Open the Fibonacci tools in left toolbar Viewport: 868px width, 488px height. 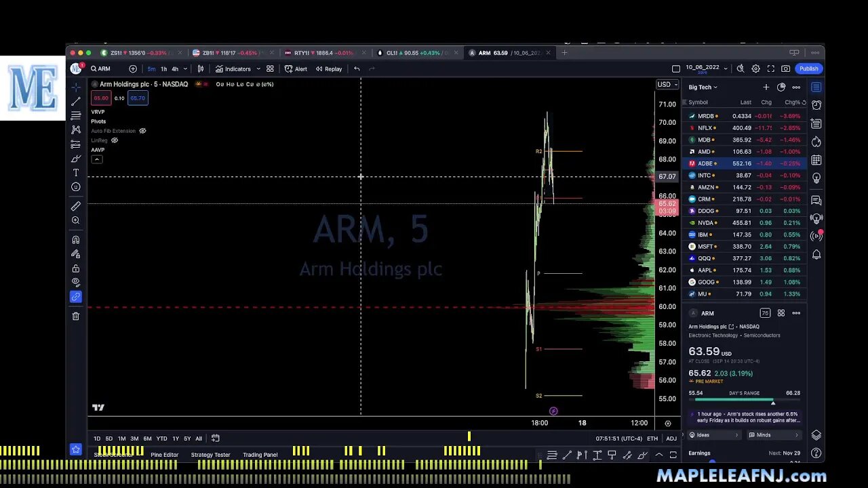point(76,115)
